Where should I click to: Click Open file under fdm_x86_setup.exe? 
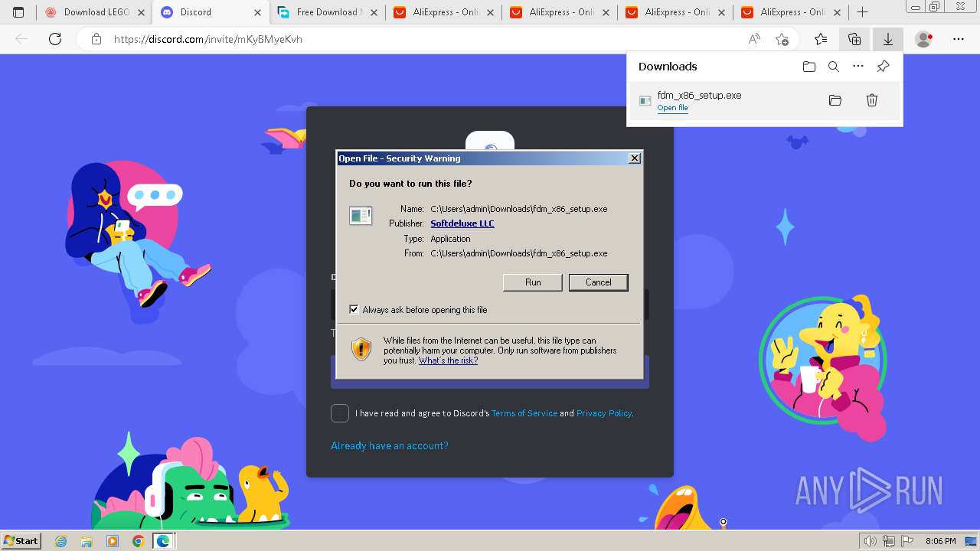pos(672,108)
